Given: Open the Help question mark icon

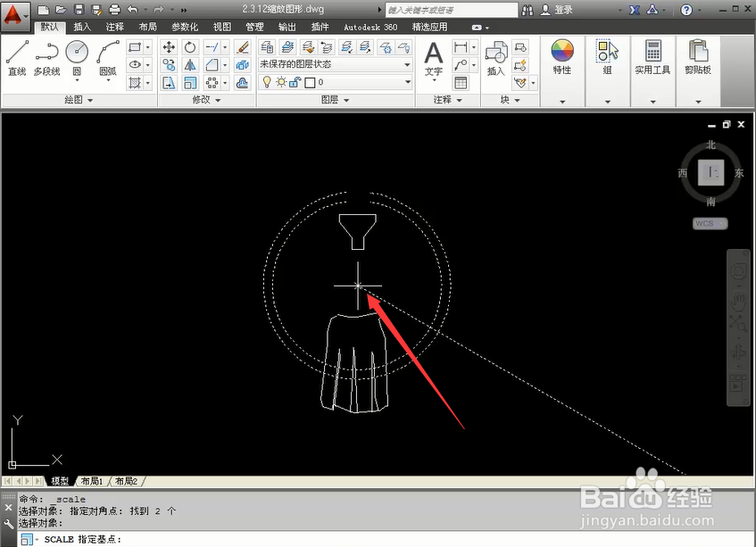Looking at the screenshot, I should pos(686,10).
